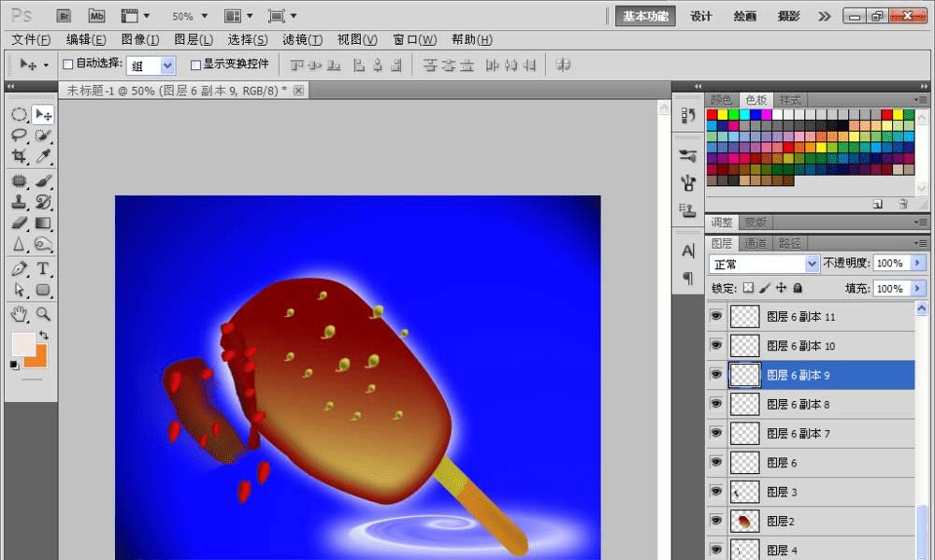935x560 pixels.
Task: Select the Hand tool
Action: tap(19, 313)
